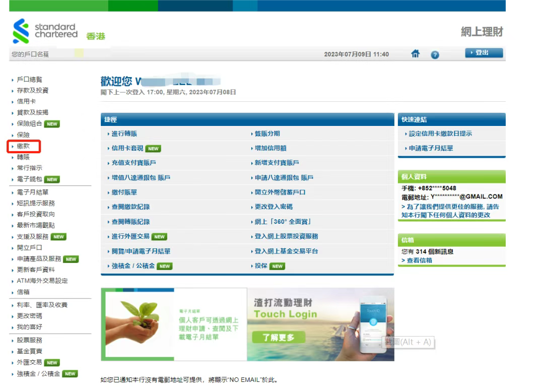Open 設定信用卡繳款日提示 quick link
Viewport: 544px width, 392px height.
click(x=440, y=134)
